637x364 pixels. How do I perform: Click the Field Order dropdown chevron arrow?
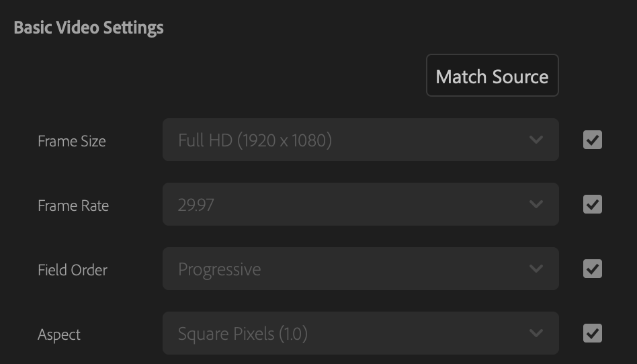[536, 269]
